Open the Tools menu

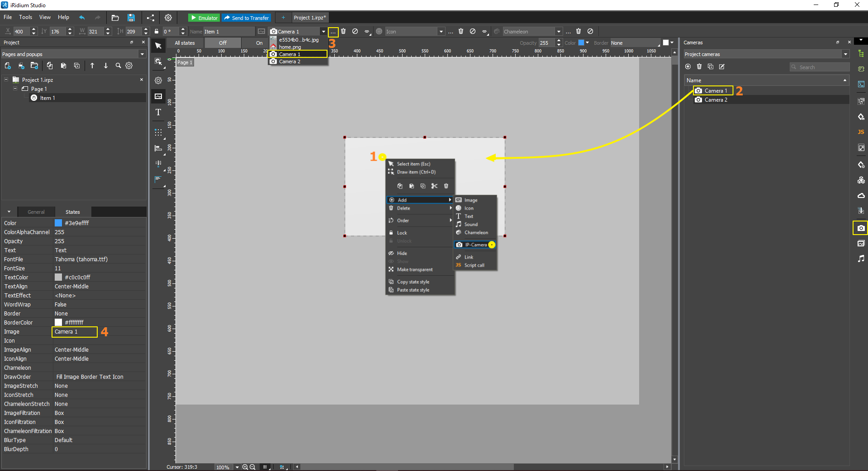pyautogui.click(x=25, y=17)
